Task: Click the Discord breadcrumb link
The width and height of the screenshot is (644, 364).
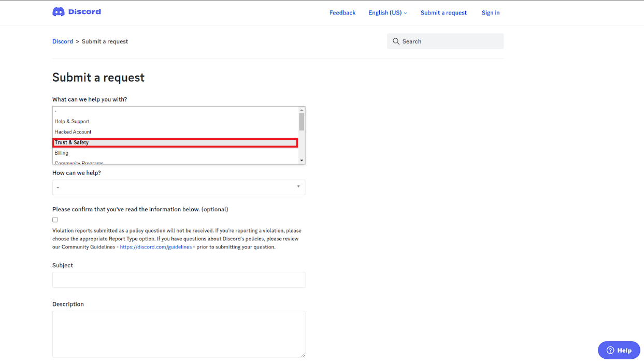Action: click(63, 41)
